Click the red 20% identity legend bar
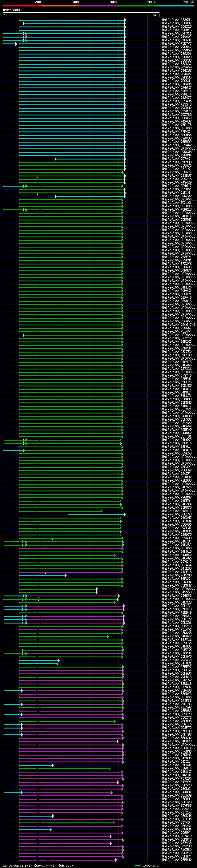197x868 pixels. pos(22,6)
